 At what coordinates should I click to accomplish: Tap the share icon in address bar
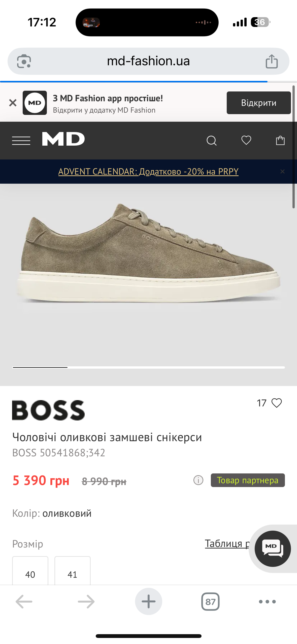click(272, 61)
